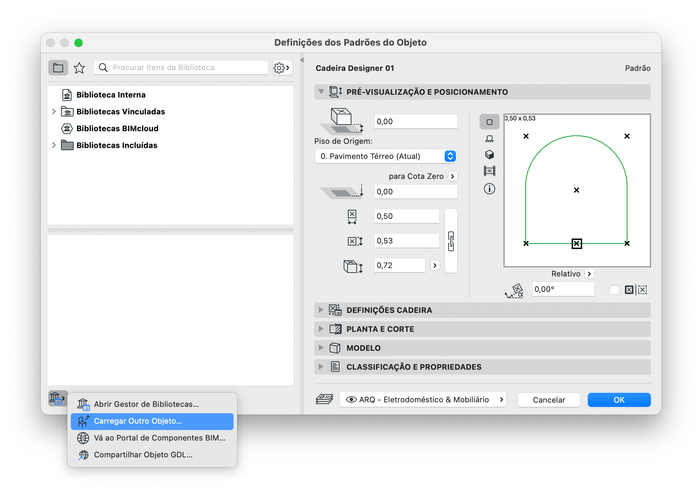Screen dimensions: 700x503
Task: Choose Vá ao Portal de Componentes BIM
Action: (x=152, y=438)
